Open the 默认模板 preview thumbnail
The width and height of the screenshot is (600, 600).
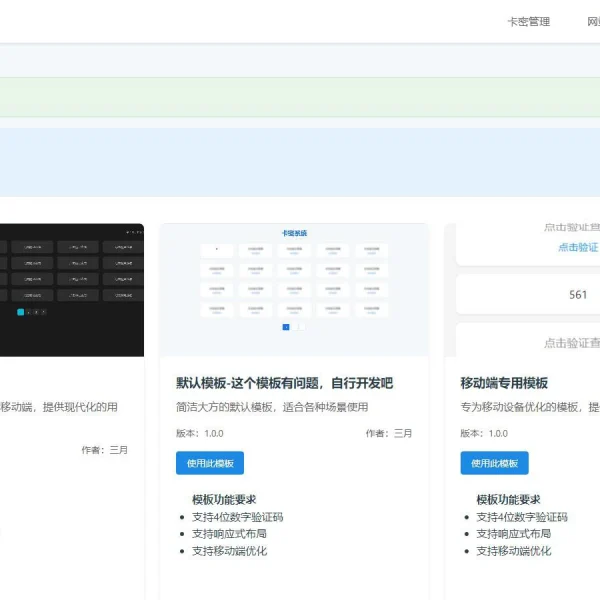pyautogui.click(x=294, y=290)
